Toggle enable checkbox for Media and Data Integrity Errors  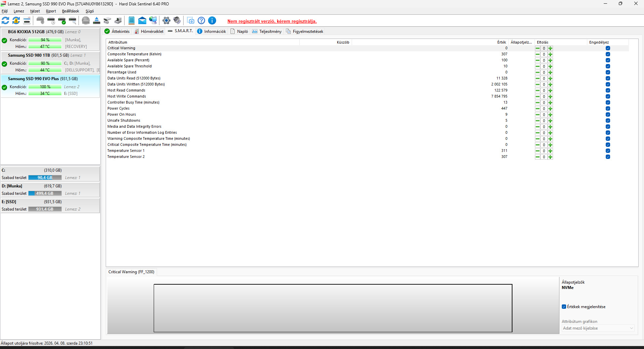[608, 127]
